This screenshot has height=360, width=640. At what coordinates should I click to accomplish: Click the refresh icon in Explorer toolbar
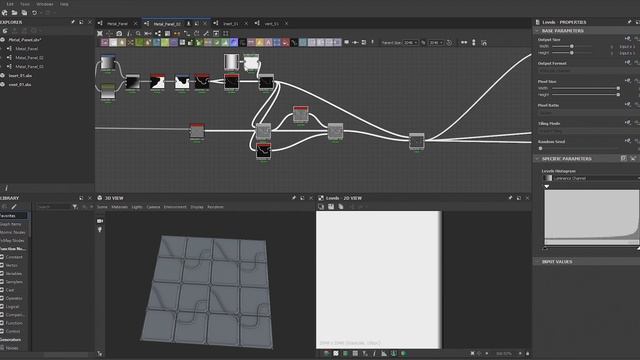coord(5,31)
